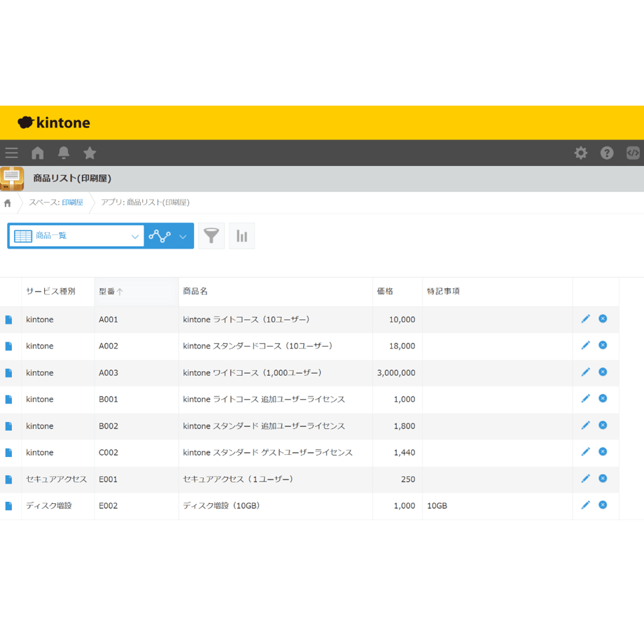The image size is (644, 644).
Task: Click product name kintone ライトコース（10ユーザー）
Action: point(246,319)
